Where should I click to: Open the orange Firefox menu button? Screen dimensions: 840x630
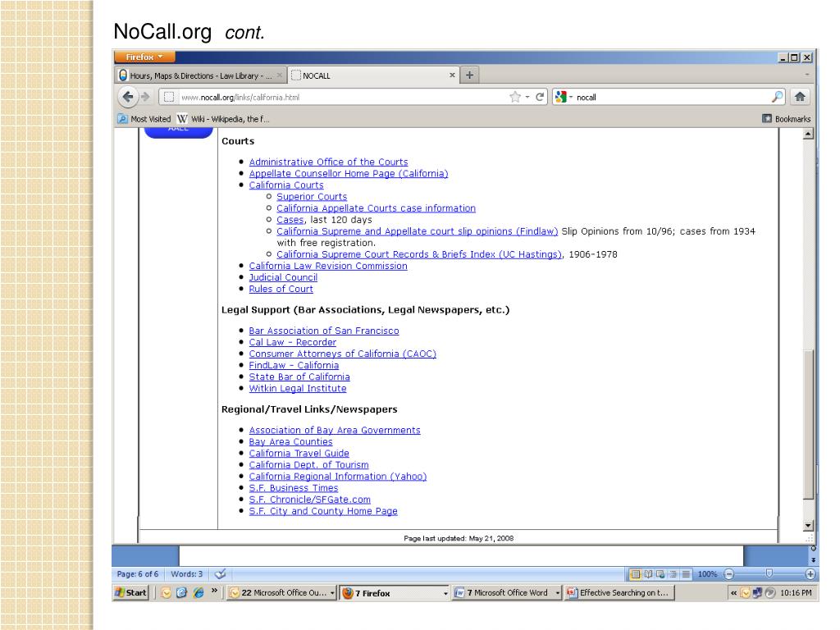[144, 57]
